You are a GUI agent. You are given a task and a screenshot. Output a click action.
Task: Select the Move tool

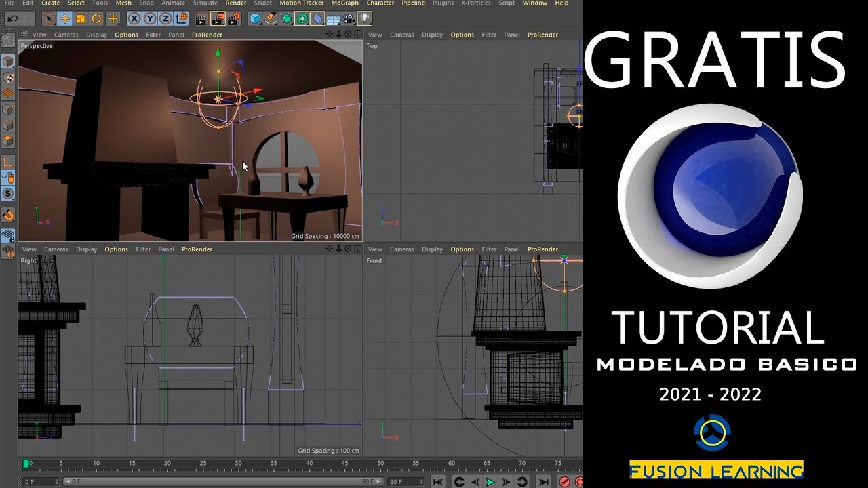pos(64,19)
